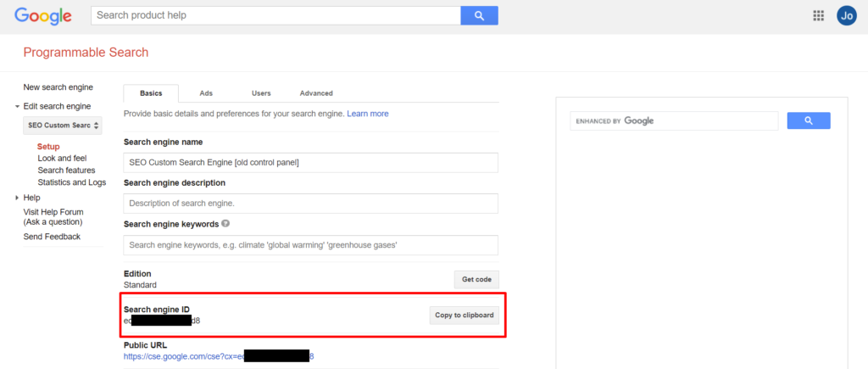Image resolution: width=868 pixels, height=369 pixels.
Task: Expand the Help section
Action: 17,198
